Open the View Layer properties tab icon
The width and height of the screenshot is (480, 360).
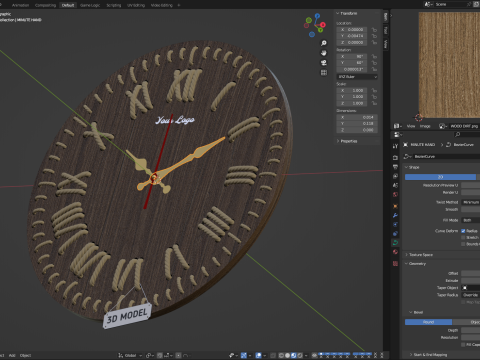click(x=395, y=176)
